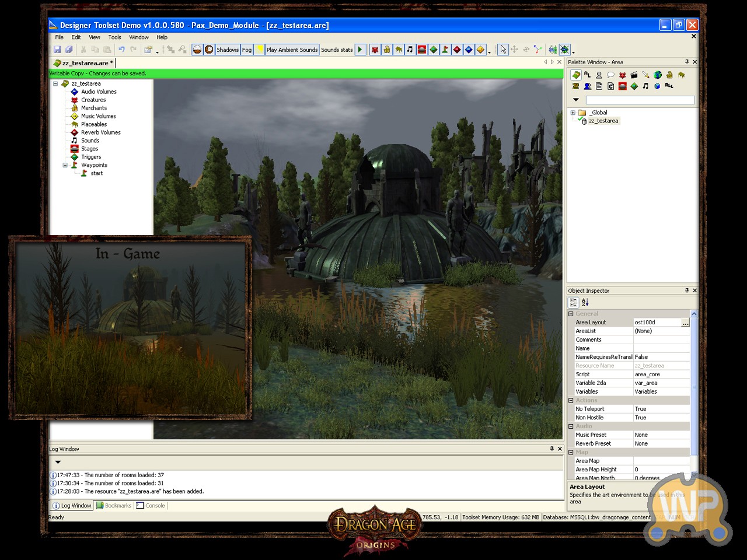Switch to the Console tab

151,506
